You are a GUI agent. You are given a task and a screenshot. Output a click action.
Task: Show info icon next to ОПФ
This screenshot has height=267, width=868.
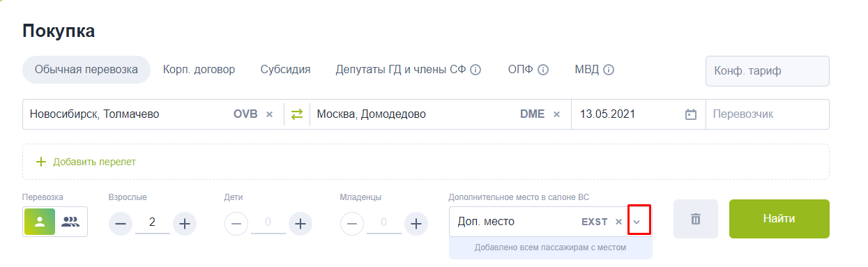coord(543,70)
